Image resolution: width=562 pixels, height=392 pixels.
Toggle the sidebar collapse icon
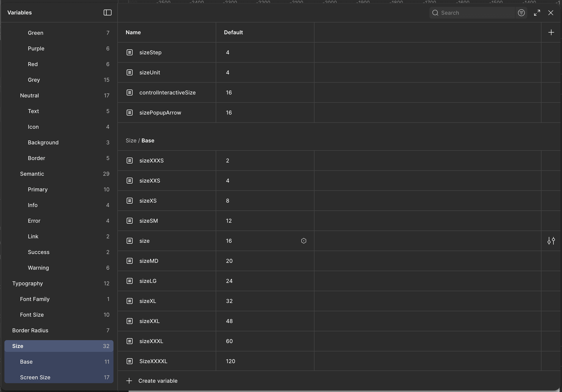107,12
